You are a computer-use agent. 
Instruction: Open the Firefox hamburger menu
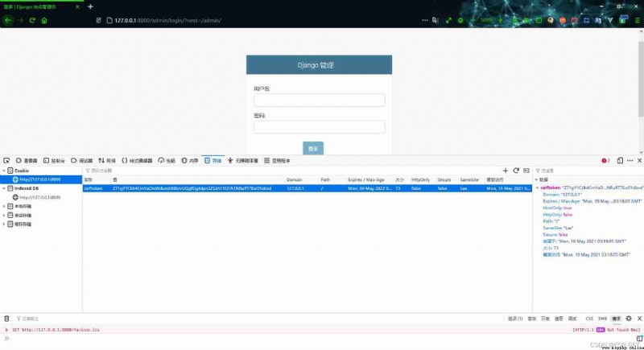(x=638, y=20)
